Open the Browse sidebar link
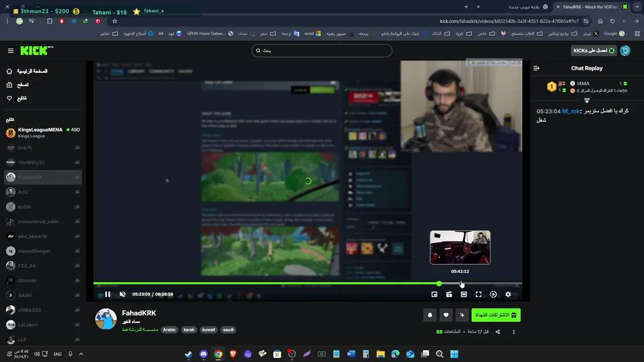644x362 pixels. [x=18, y=85]
